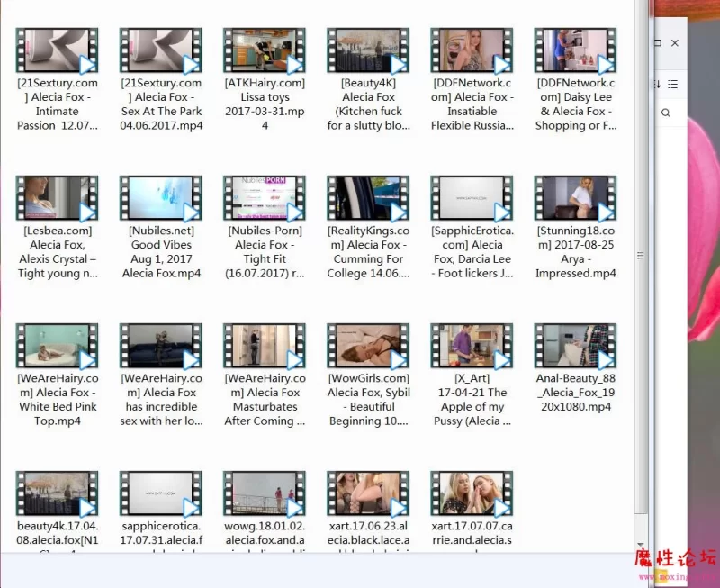
Task: Switch to list view in the right window
Action: pos(672,84)
